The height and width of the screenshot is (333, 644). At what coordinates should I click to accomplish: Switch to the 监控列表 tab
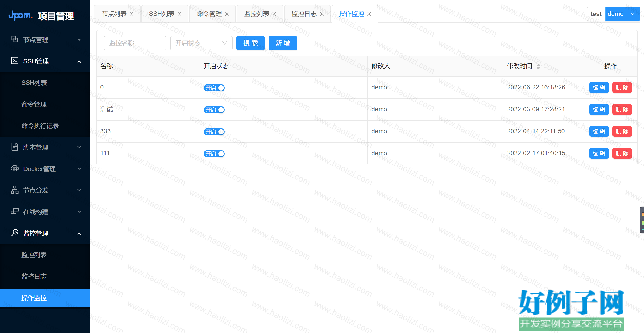[x=257, y=14]
